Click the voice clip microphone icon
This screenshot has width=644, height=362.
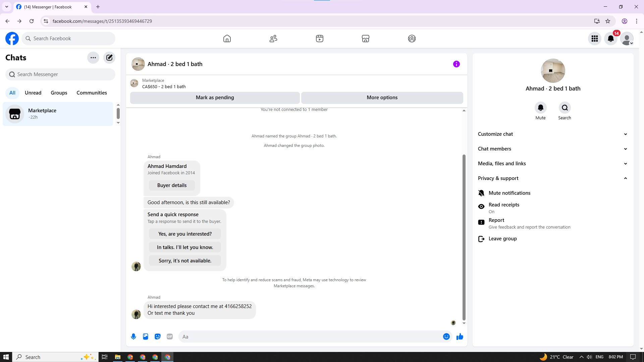133,337
